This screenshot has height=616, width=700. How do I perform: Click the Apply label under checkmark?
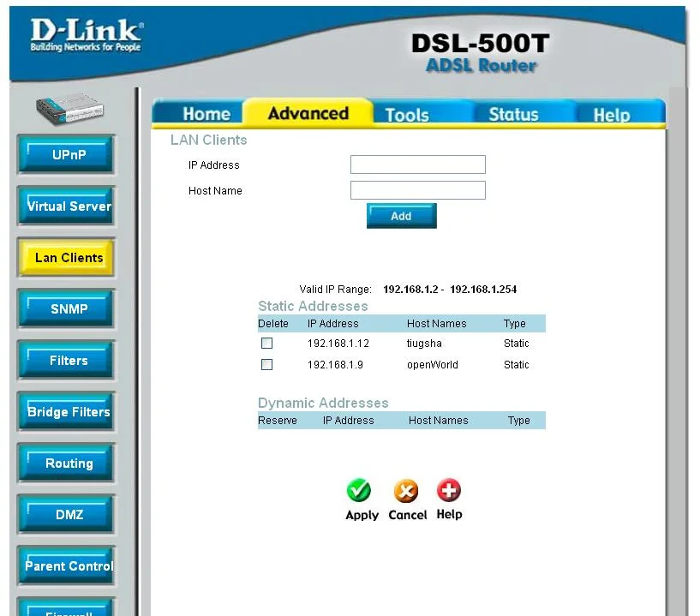tap(362, 515)
